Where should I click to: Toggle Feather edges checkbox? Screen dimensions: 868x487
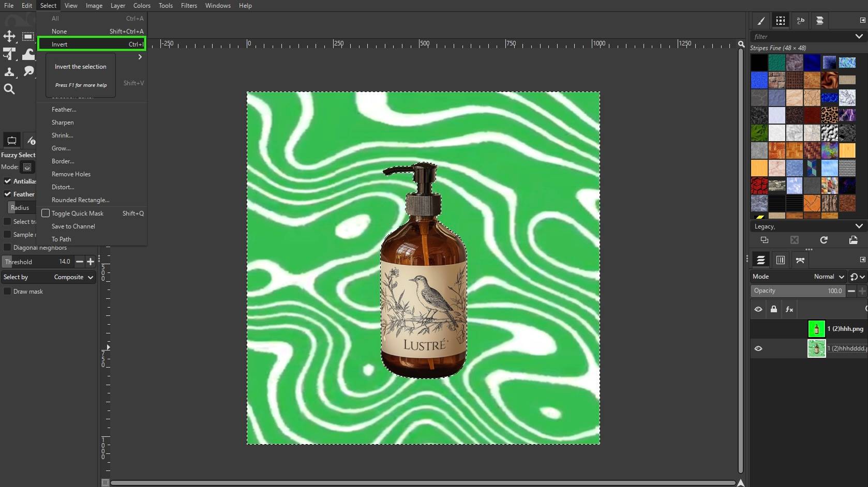pos(8,194)
